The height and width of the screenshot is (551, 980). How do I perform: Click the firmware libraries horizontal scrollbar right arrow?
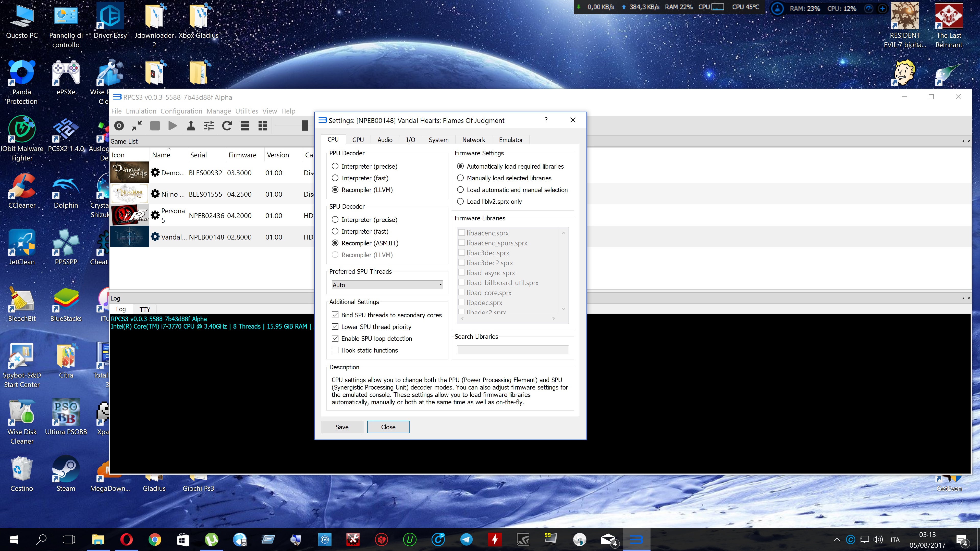point(554,319)
